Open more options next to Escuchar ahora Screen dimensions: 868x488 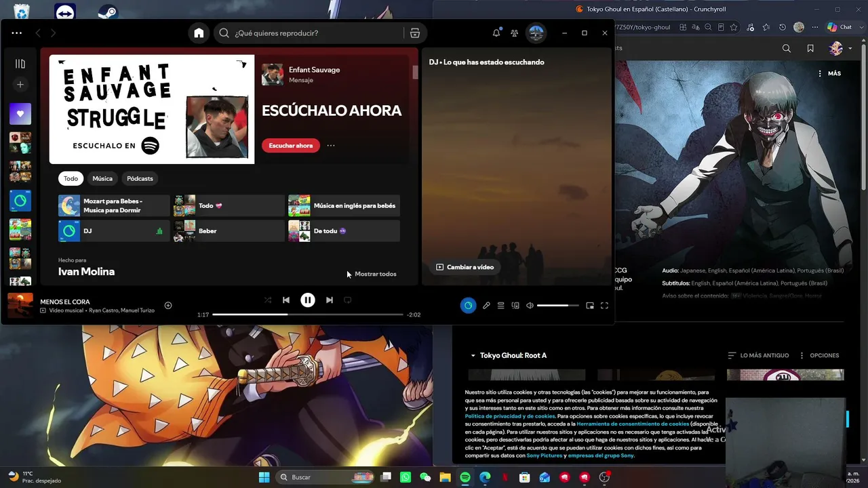point(331,145)
